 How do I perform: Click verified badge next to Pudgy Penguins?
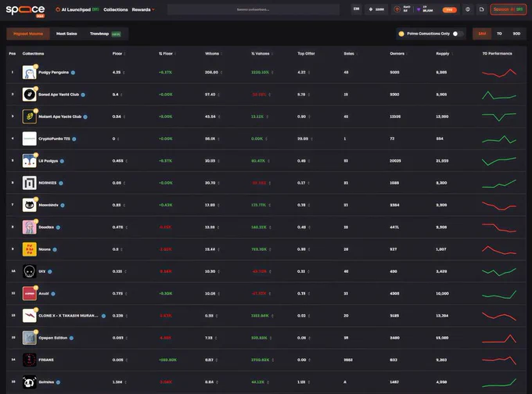73,73
